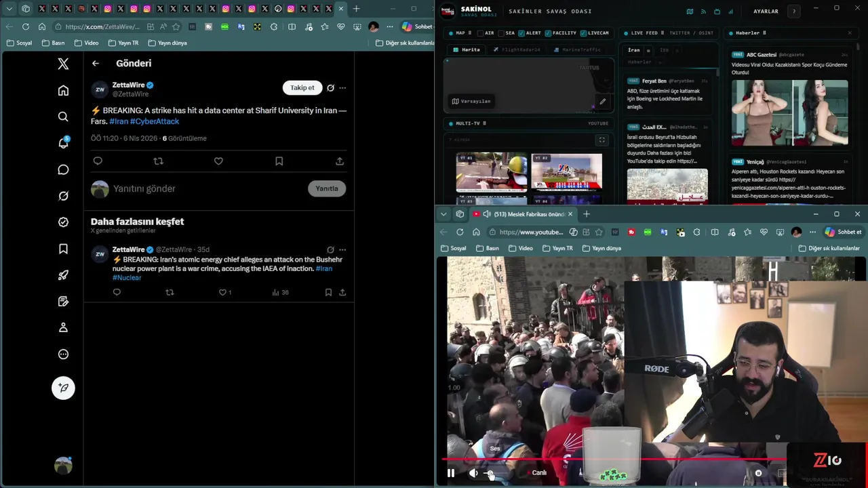
Task: Open RSS feed icon in Sakinol header
Action: coord(703,12)
